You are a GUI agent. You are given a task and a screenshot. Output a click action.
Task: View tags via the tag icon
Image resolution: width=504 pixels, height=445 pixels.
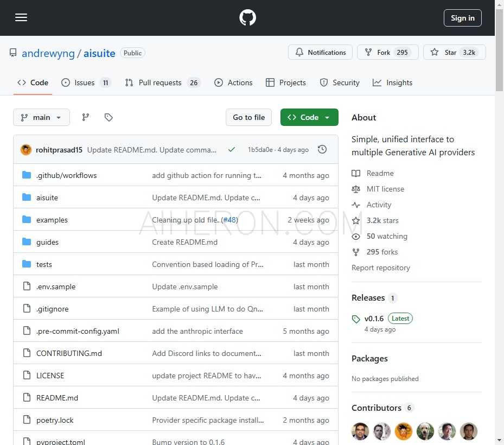click(109, 117)
